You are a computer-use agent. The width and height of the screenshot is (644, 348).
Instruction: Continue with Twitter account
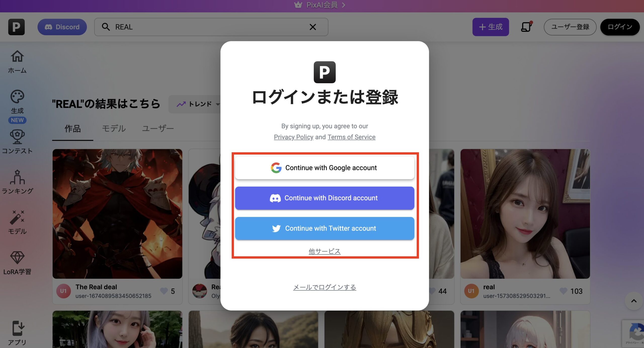click(325, 228)
